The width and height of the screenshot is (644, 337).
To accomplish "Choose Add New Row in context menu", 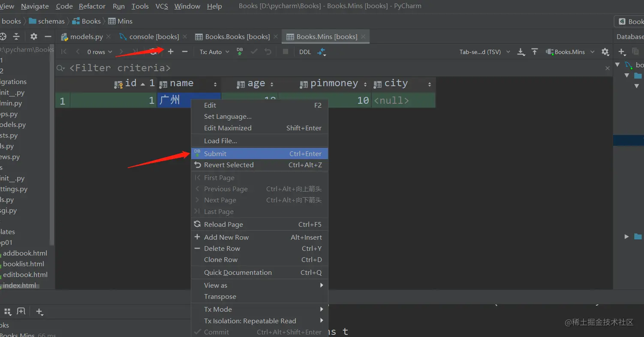I will tap(259, 238).
